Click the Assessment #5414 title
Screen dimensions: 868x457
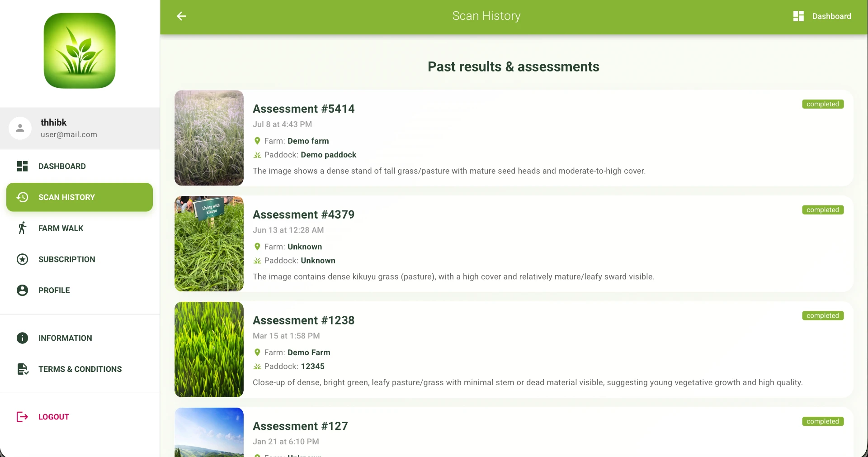303,109
